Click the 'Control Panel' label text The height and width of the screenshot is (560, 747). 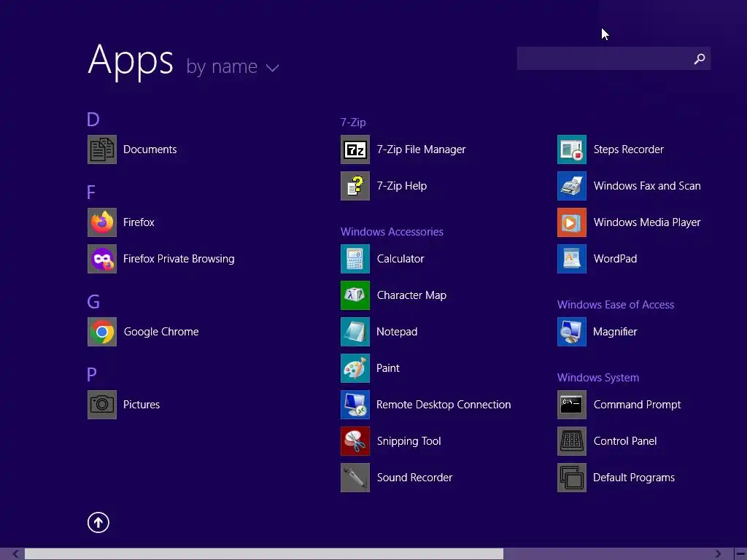pyautogui.click(x=625, y=441)
